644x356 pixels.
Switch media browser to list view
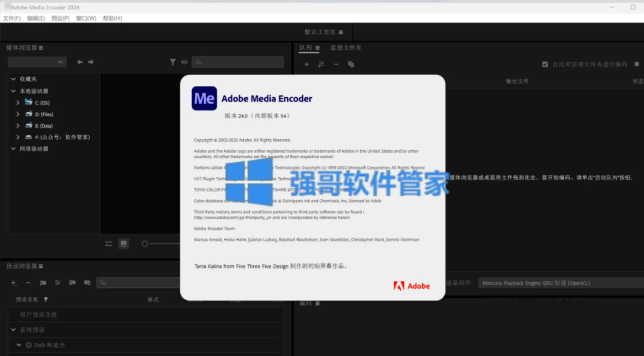109,244
